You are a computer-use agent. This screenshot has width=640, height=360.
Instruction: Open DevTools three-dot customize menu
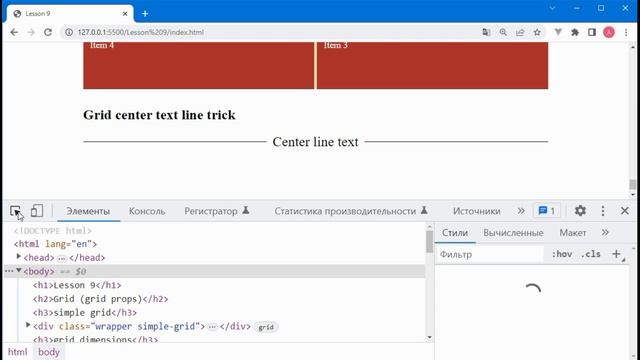coord(603,211)
